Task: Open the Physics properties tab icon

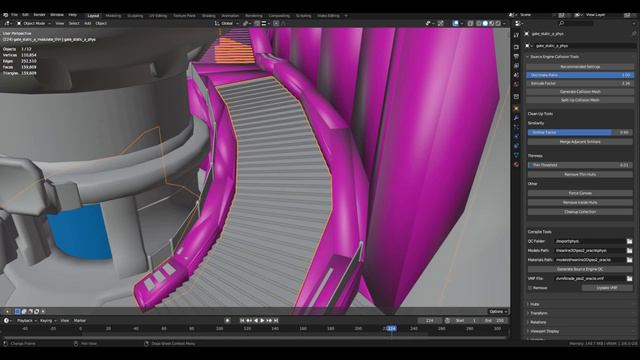Action: tap(516, 137)
